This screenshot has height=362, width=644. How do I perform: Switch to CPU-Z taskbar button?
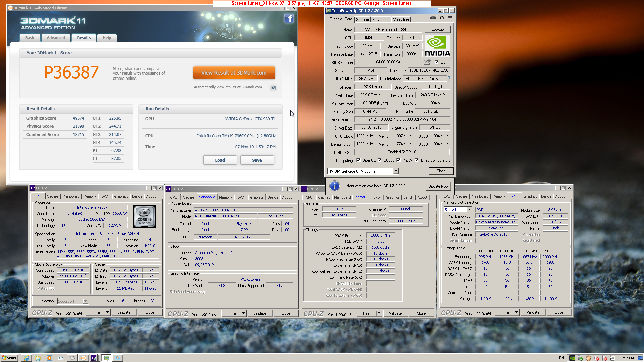click(94, 358)
